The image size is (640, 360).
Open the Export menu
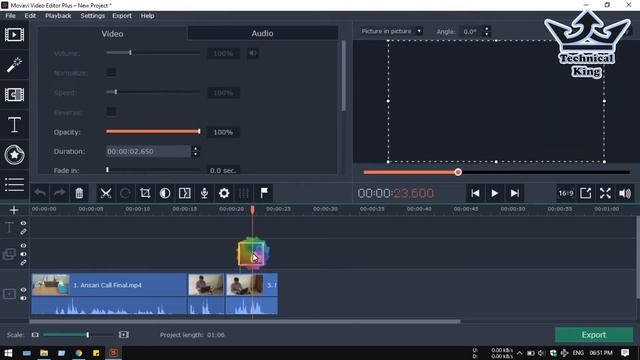click(x=122, y=16)
